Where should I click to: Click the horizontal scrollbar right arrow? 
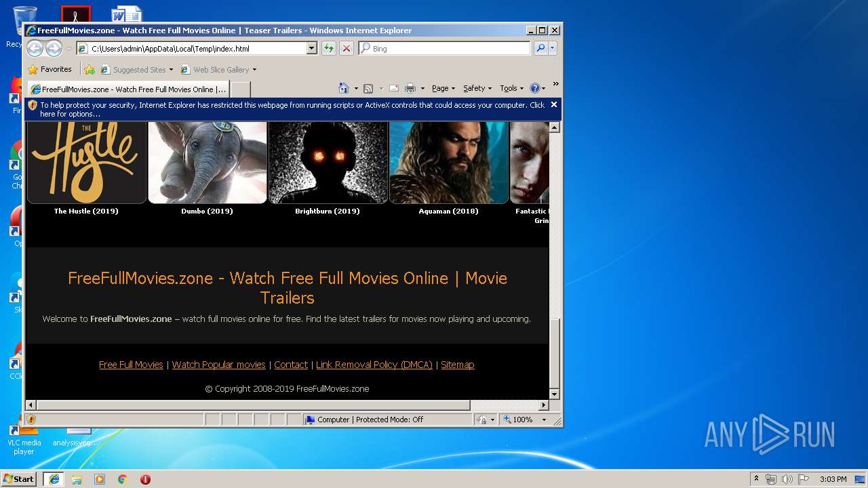click(x=543, y=405)
